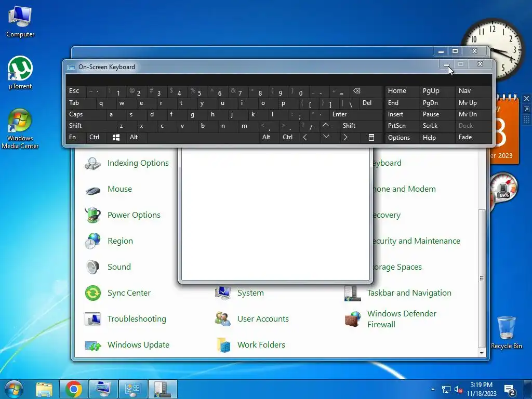Screen dimensions: 532x399
Task: Toggle the left Ctrl key
Action: click(96, 137)
